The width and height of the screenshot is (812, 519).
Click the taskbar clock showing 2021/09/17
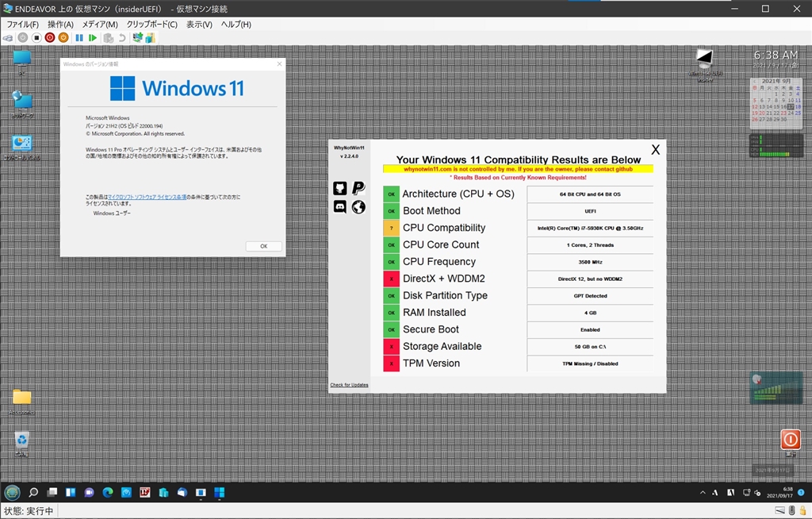pos(779,493)
